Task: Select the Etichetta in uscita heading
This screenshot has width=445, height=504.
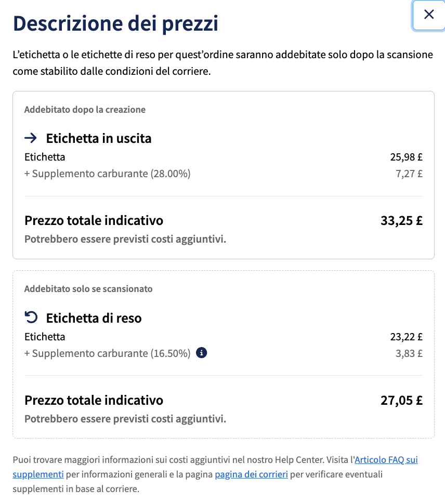Action: pyautogui.click(x=99, y=138)
